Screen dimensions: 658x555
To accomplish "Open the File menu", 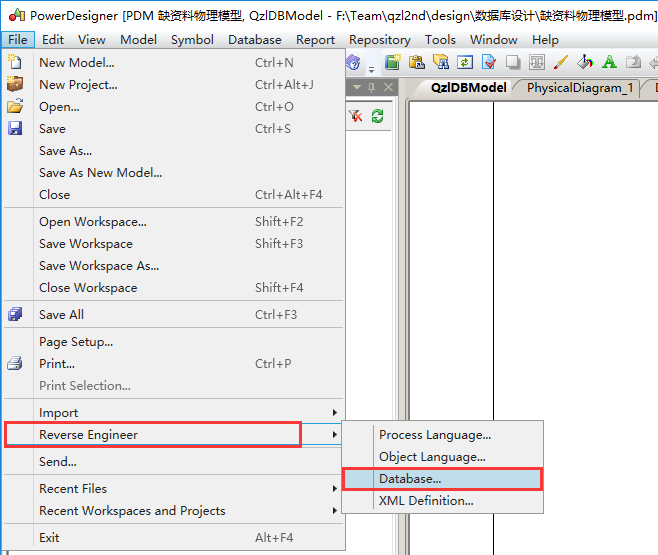I will point(18,39).
